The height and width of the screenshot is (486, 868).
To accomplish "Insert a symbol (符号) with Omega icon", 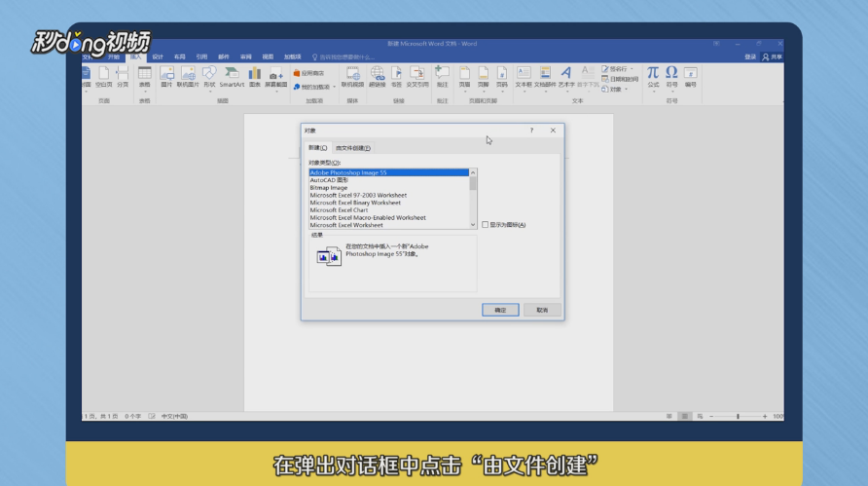I will tap(671, 77).
